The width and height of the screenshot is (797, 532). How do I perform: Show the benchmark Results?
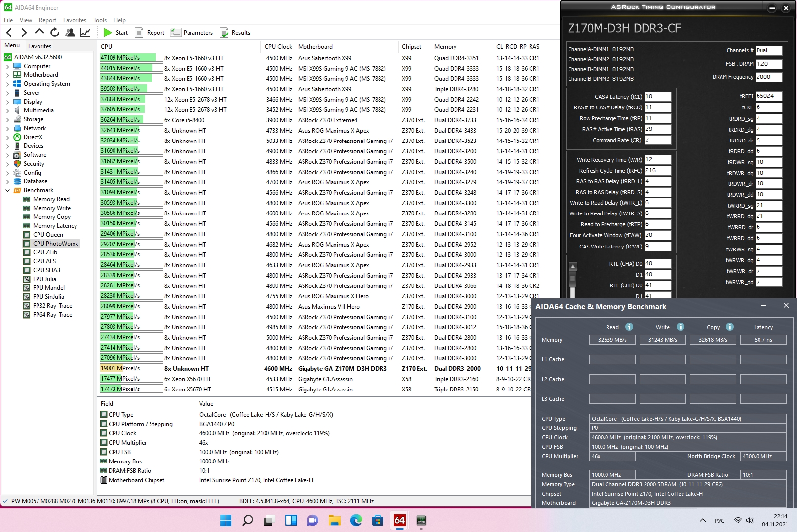(235, 33)
